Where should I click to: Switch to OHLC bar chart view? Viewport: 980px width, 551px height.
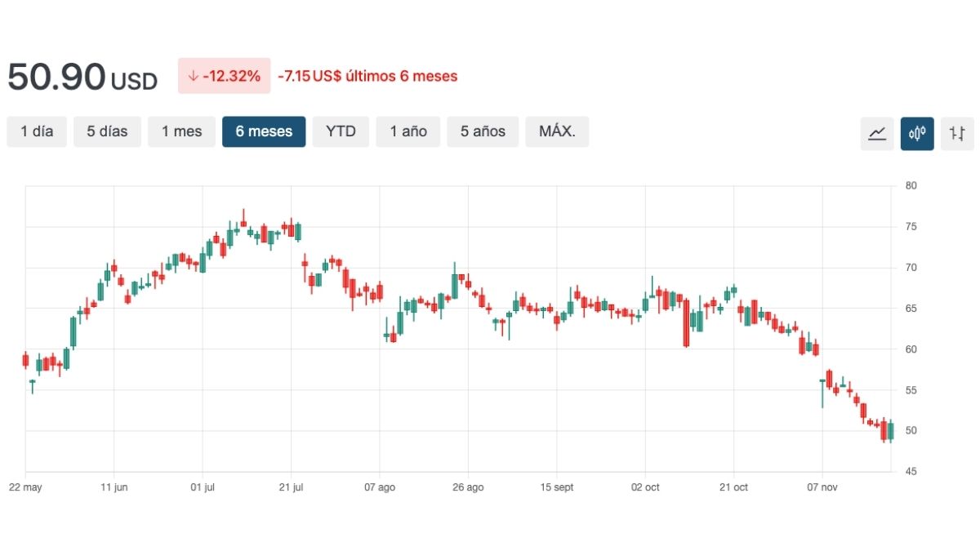point(957,133)
